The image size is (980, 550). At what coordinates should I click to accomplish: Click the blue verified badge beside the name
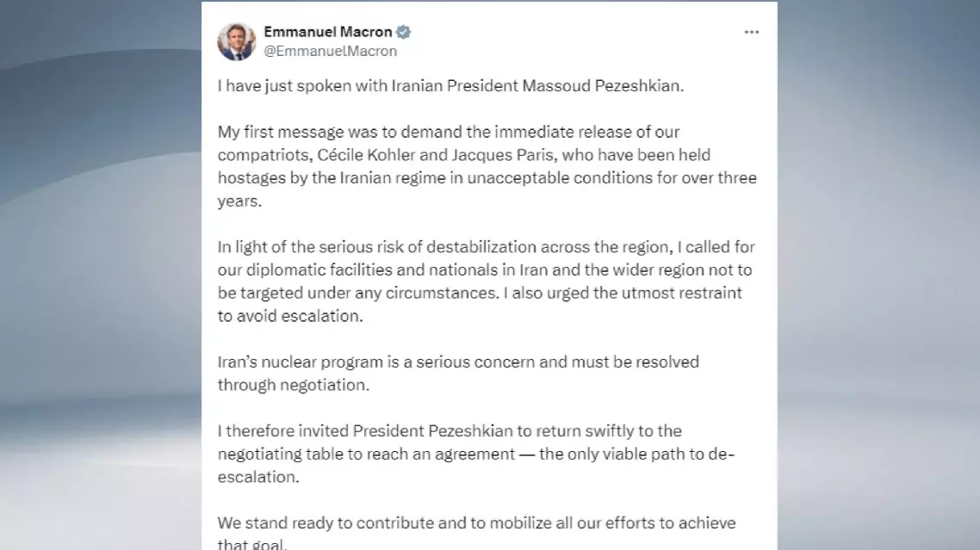point(403,33)
